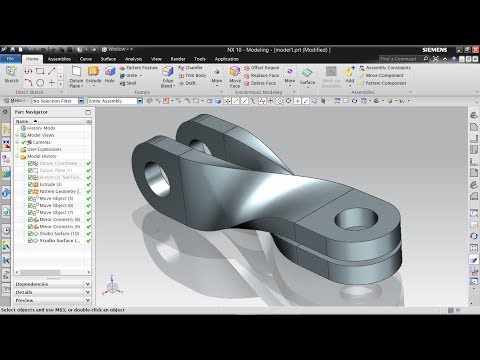This screenshot has height=360, width=480.
Task: Open the Surface tool icon
Action: click(x=307, y=72)
